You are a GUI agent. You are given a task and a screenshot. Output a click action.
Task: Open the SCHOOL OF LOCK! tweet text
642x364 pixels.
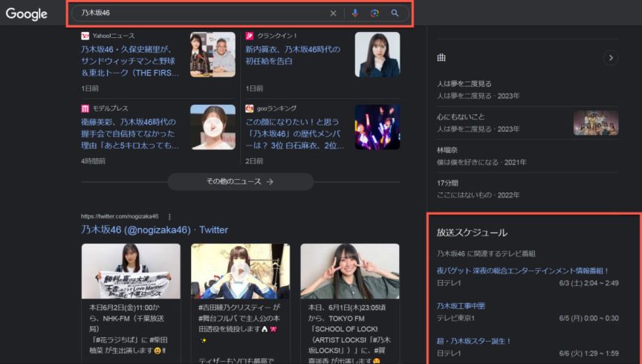tap(349, 334)
